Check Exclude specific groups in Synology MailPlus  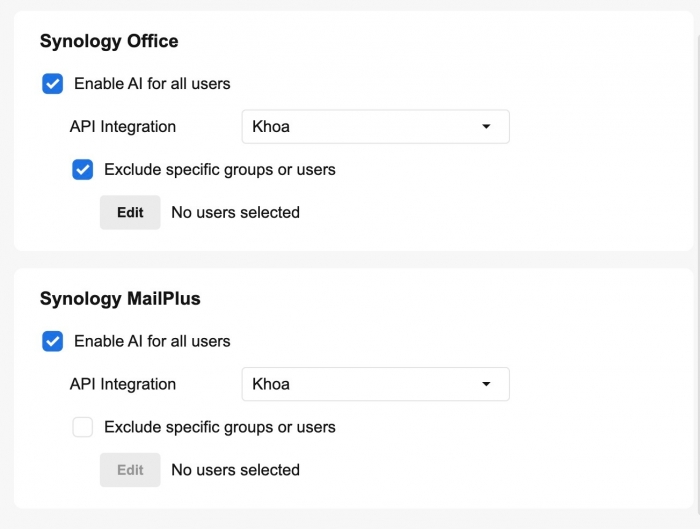point(83,427)
